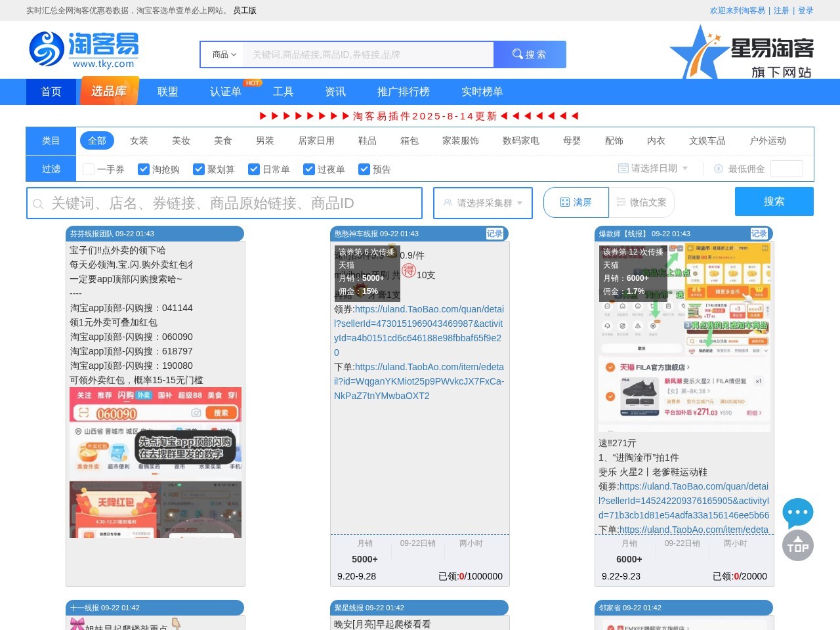Open the 注册 link
This screenshot has width=840, height=630.
pyautogui.click(x=782, y=10)
